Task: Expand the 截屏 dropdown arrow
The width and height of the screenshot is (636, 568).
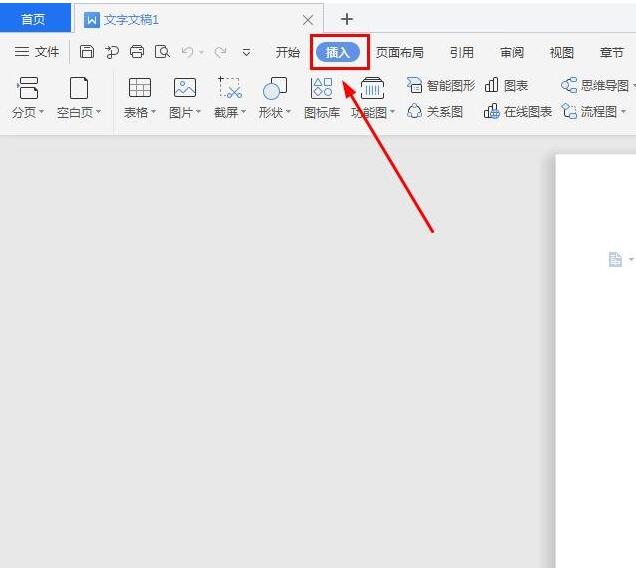Action: [x=243, y=111]
